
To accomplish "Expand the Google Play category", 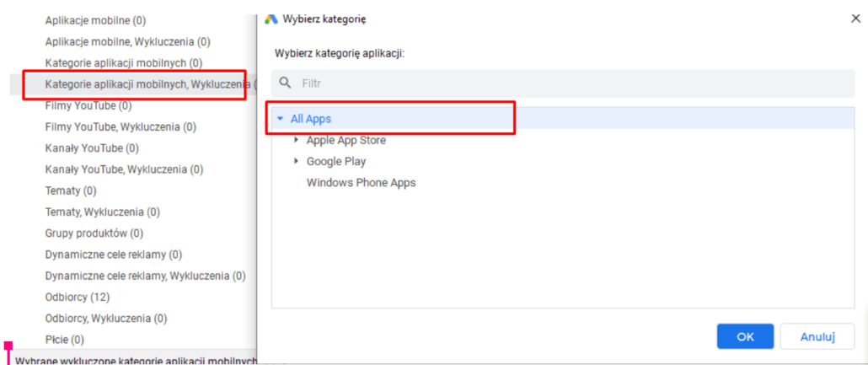I will [297, 161].
